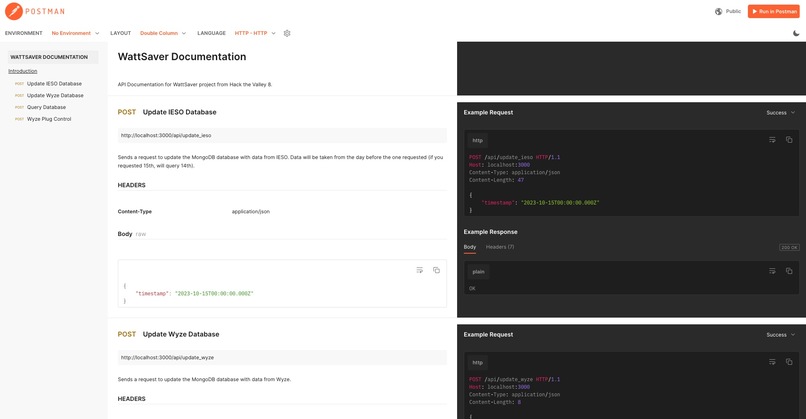Copy the timestamp raw Body snippet

pos(436,270)
